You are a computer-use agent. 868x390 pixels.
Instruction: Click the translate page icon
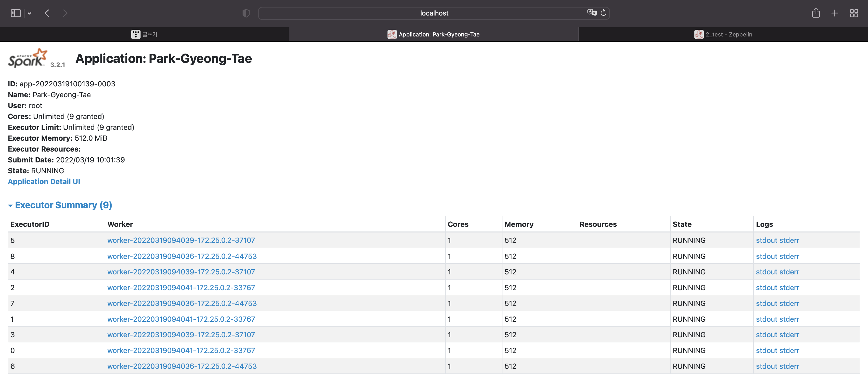tap(592, 13)
